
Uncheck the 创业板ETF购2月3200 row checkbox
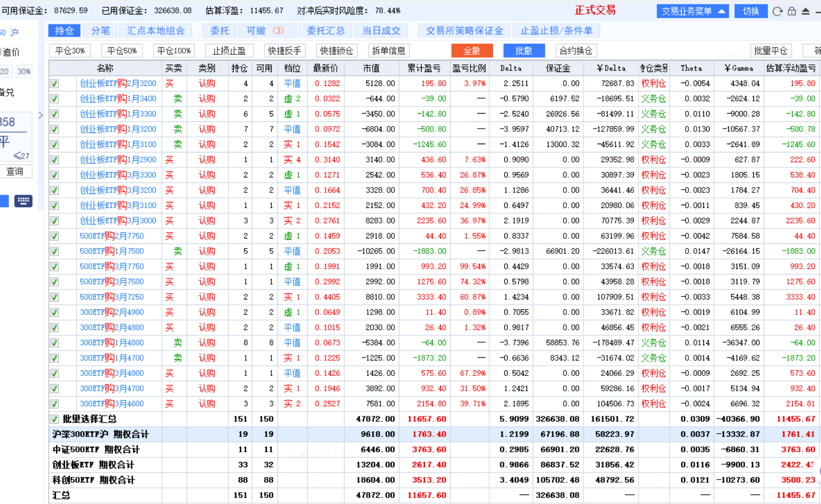54,84
